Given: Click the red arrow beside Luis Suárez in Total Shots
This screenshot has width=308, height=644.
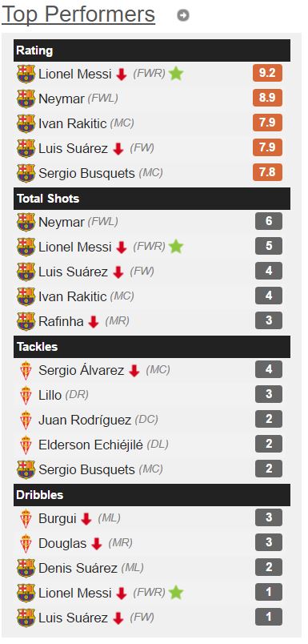Looking at the screenshot, I should 118,272.
